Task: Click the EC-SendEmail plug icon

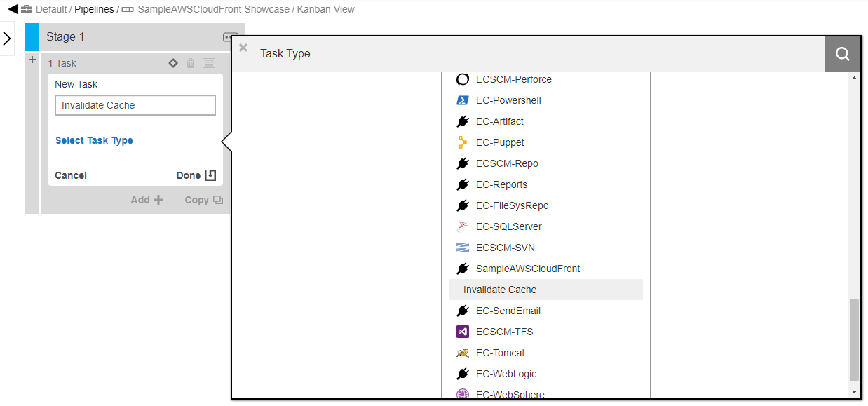Action: 462,311
